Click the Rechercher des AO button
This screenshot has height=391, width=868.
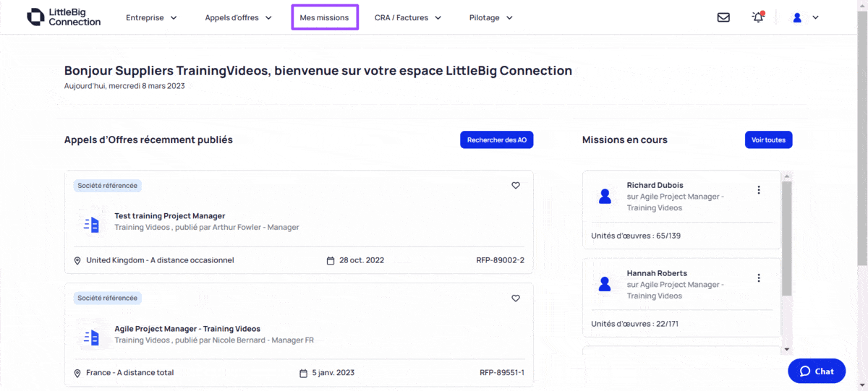click(x=497, y=140)
